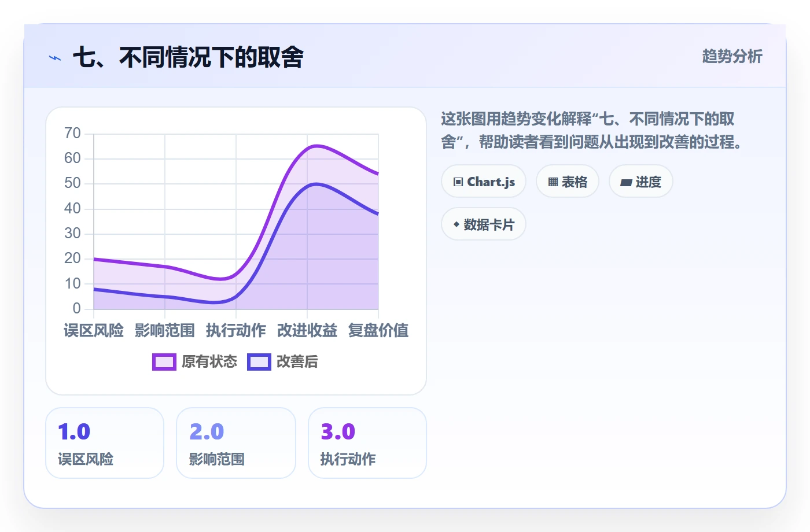This screenshot has width=810, height=532.
Task: Select the Chart.js tag
Action: [484, 182]
